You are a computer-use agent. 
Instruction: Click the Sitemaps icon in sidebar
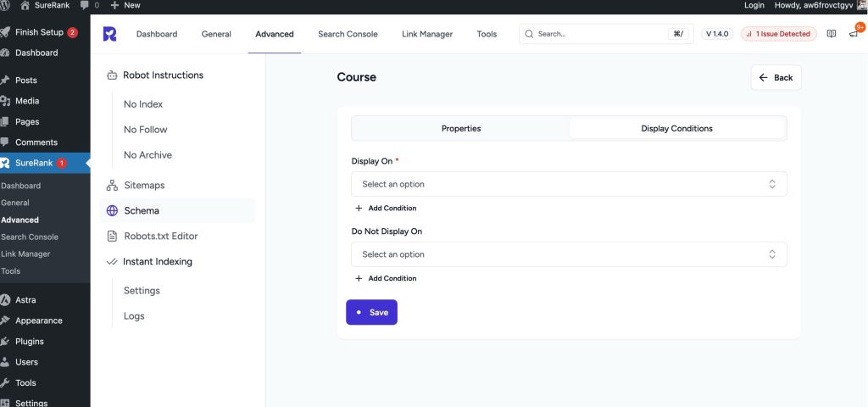112,185
